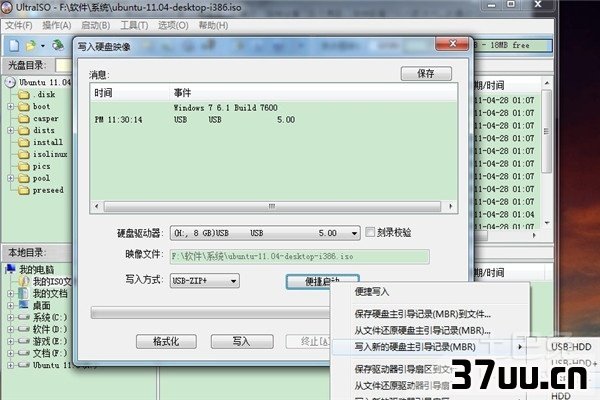The height and width of the screenshot is (400, 600).
Task: Expand the dists folder node
Action: pos(11,131)
